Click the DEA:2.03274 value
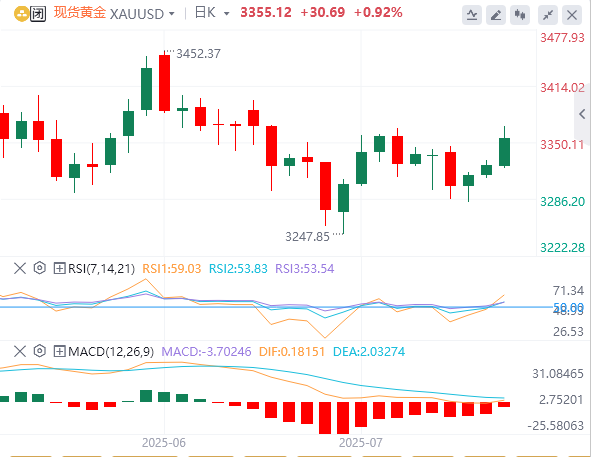591x457 pixels. tap(369, 352)
